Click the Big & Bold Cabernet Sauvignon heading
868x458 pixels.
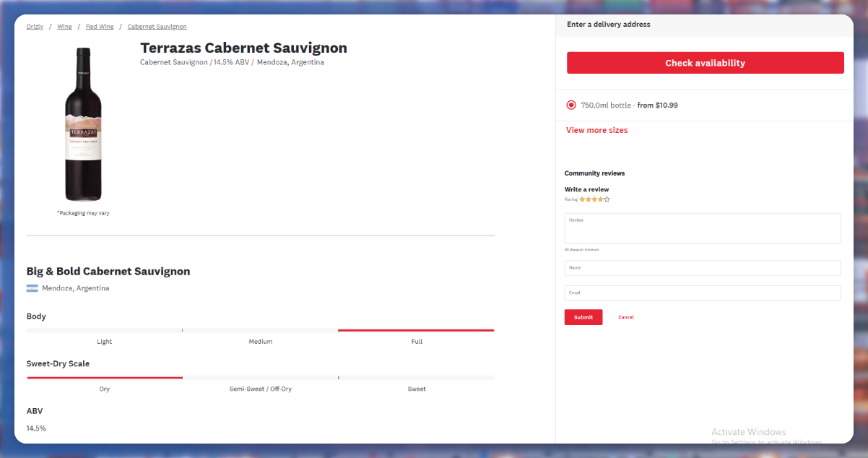[x=108, y=272]
